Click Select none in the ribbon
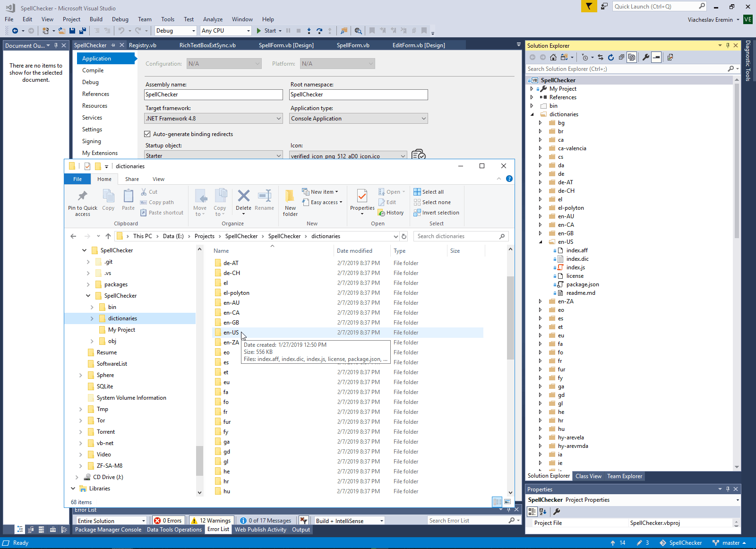 point(432,202)
